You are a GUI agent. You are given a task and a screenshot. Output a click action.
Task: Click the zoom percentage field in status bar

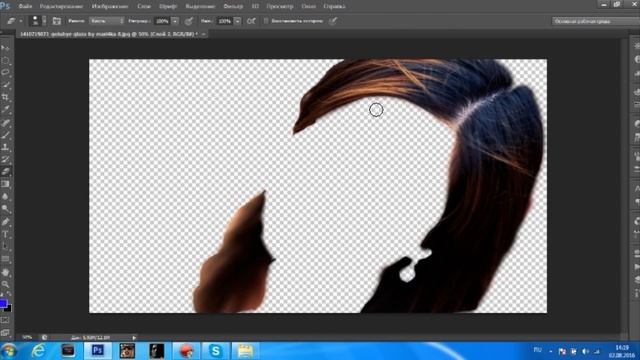coord(27,338)
